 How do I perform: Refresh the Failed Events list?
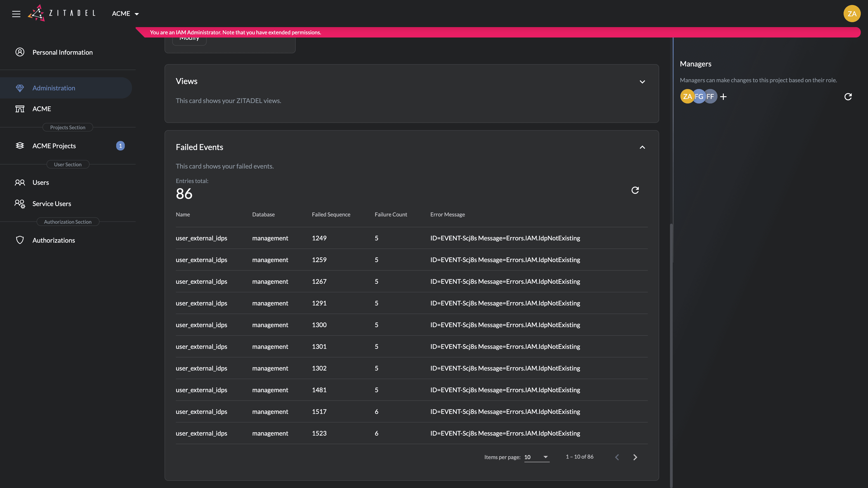635,190
